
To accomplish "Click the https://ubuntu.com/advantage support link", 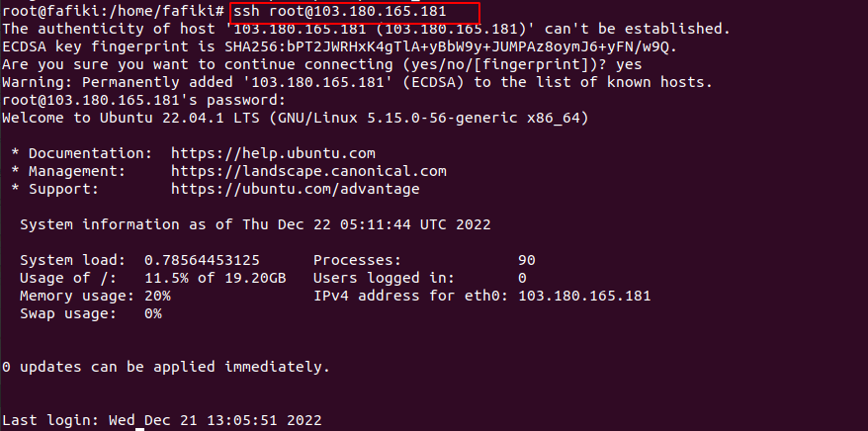I will (x=295, y=189).
